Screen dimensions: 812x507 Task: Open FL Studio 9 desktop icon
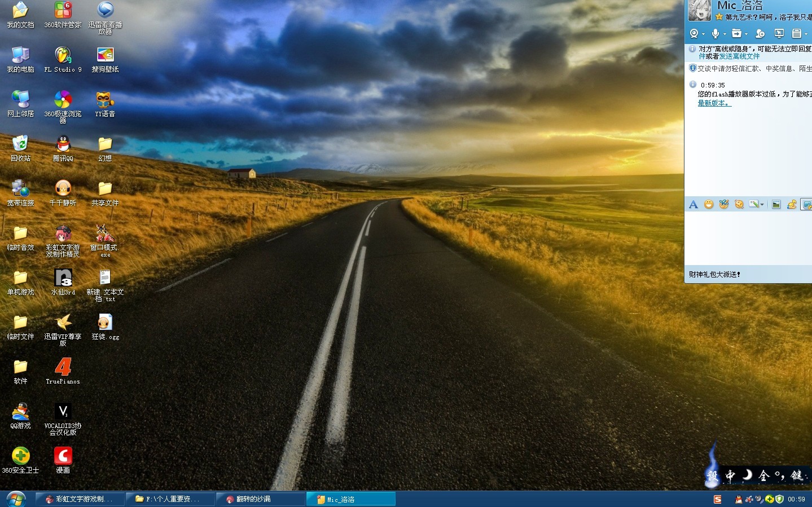tap(63, 60)
